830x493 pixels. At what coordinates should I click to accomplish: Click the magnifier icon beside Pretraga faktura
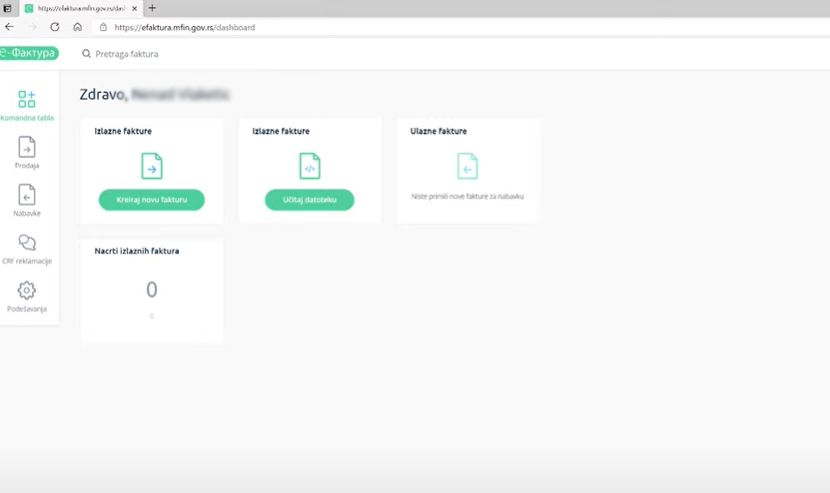coord(87,54)
